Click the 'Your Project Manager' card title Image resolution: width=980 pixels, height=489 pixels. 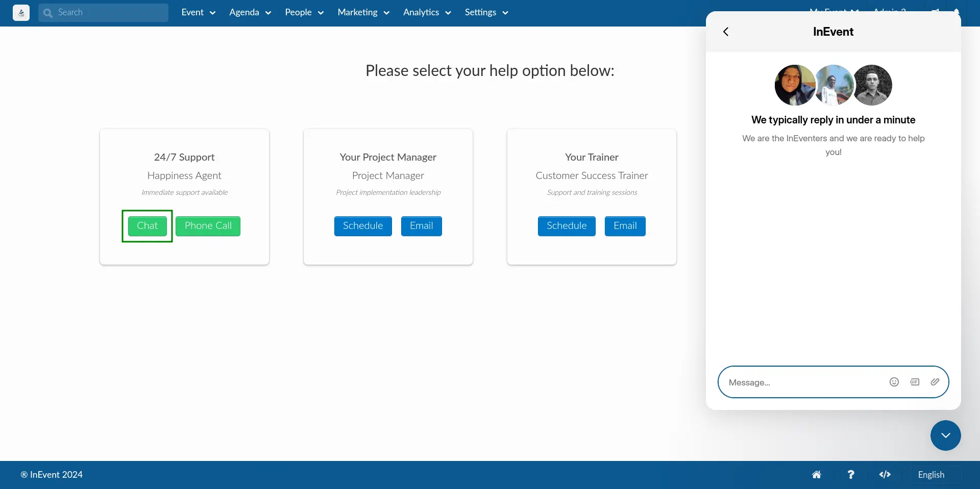pos(388,157)
